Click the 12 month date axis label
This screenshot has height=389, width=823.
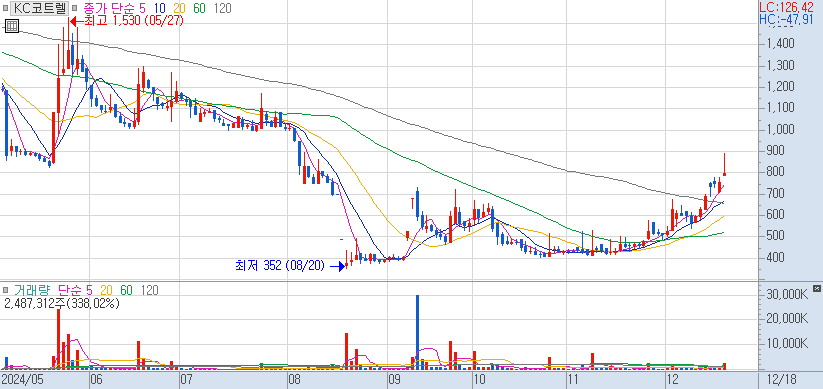pyautogui.click(x=672, y=380)
